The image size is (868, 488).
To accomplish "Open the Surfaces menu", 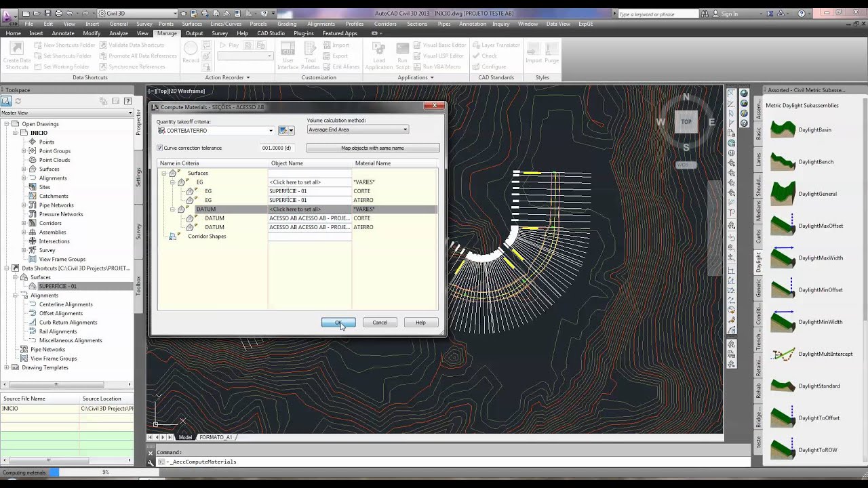I will (192, 24).
